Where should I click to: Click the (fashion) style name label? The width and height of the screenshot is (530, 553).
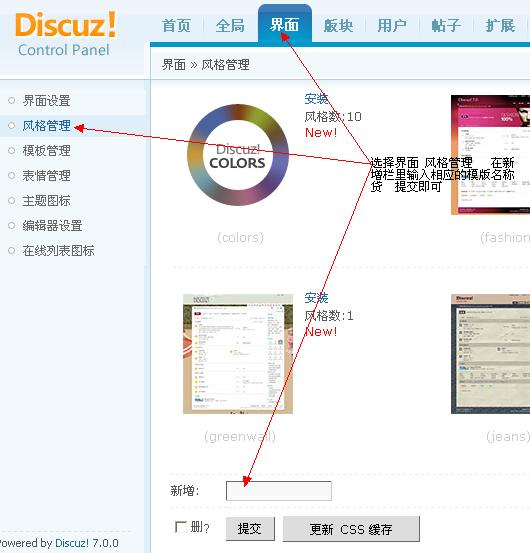[505, 238]
